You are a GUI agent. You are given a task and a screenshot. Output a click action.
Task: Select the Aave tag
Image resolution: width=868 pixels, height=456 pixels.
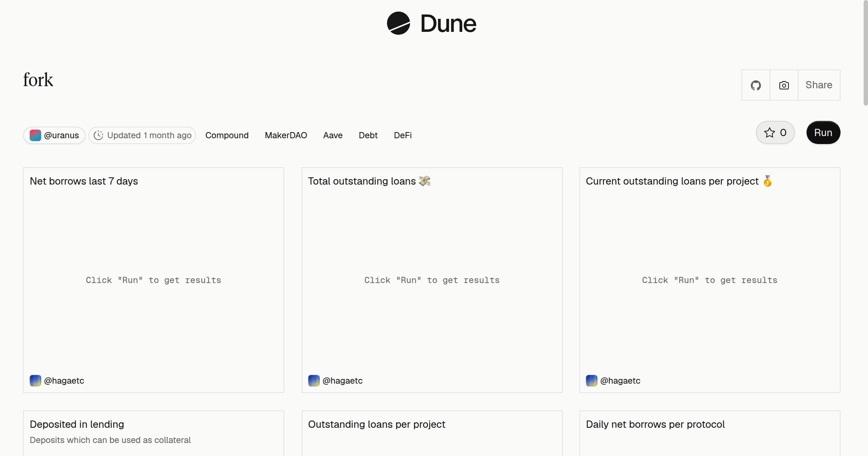pos(333,135)
